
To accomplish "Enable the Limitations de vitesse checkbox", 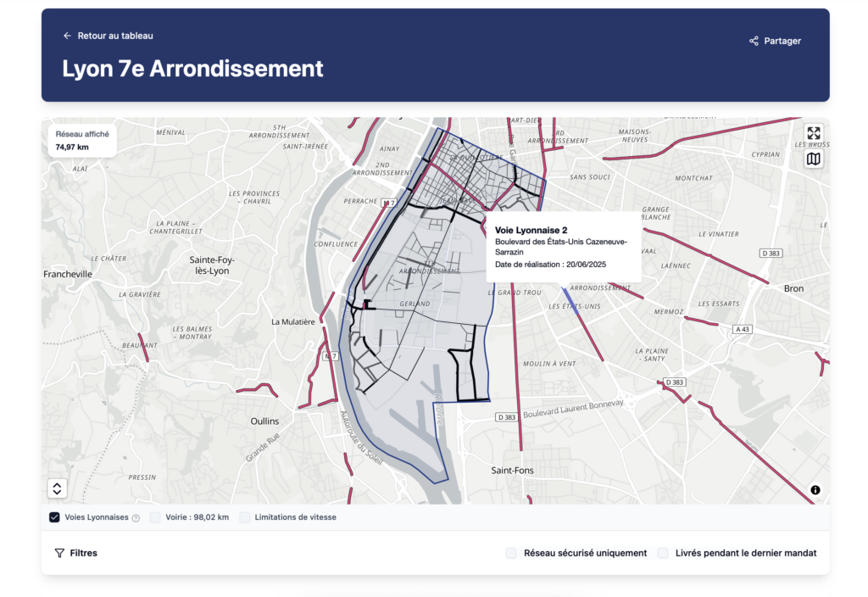I will [244, 517].
